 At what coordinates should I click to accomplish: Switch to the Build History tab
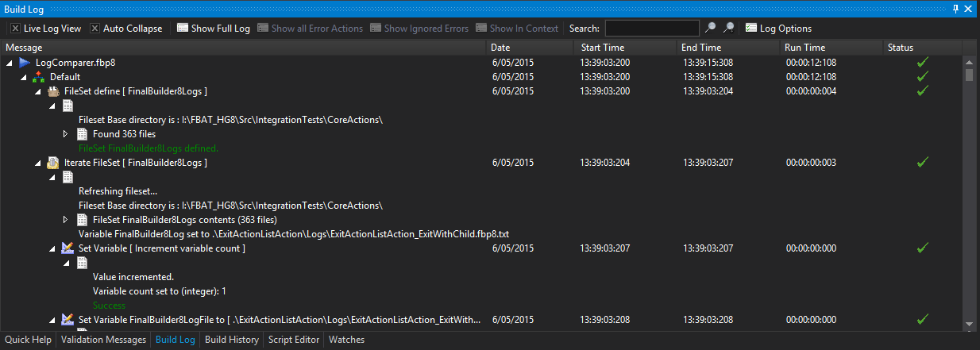coord(231,340)
